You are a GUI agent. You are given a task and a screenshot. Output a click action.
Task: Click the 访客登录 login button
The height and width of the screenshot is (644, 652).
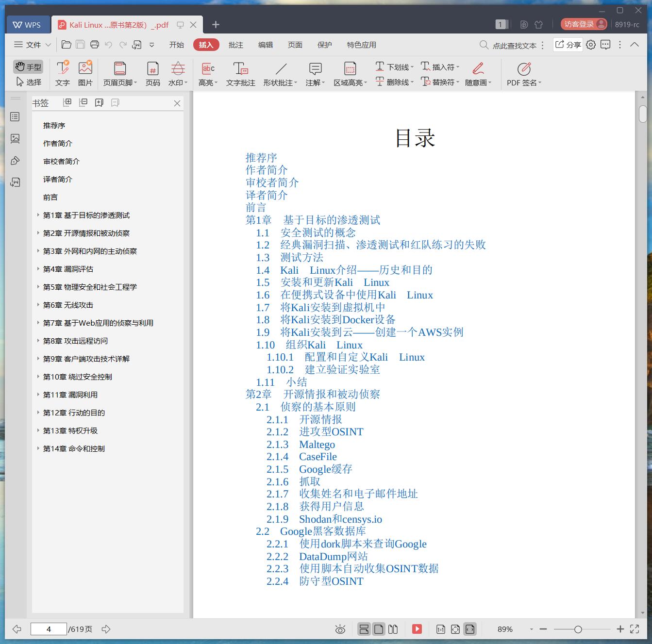click(x=584, y=24)
